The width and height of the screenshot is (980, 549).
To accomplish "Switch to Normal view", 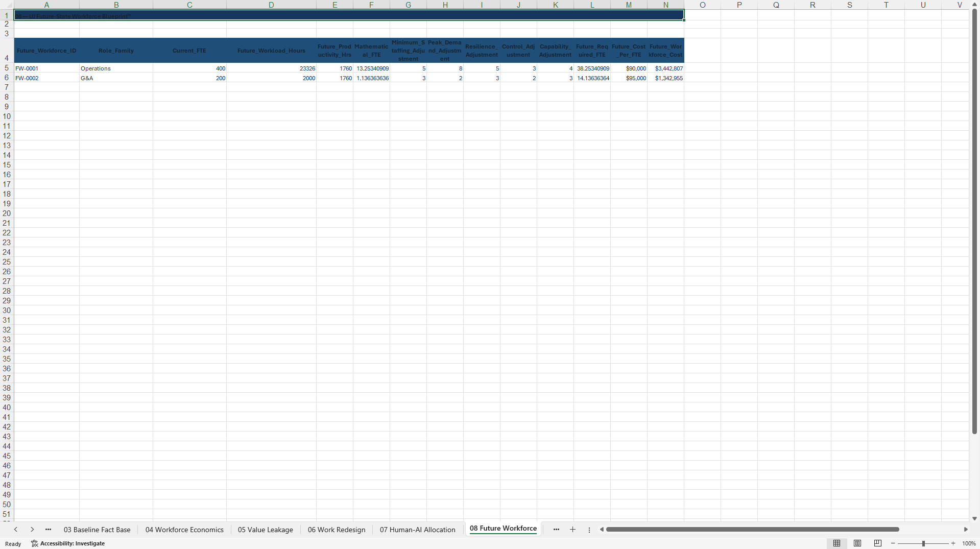I will click(x=836, y=543).
